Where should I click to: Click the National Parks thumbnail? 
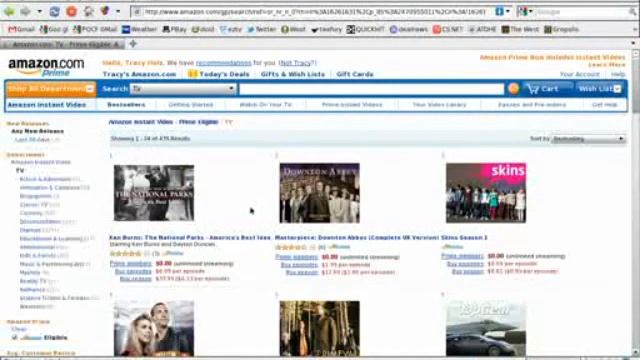pos(154,193)
